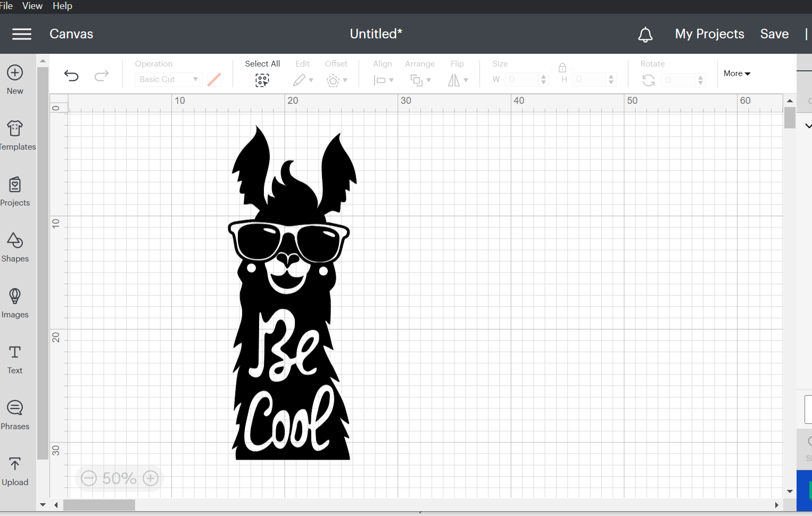The height and width of the screenshot is (516, 812).
Task: Open the notifications bell
Action: pyautogui.click(x=645, y=35)
